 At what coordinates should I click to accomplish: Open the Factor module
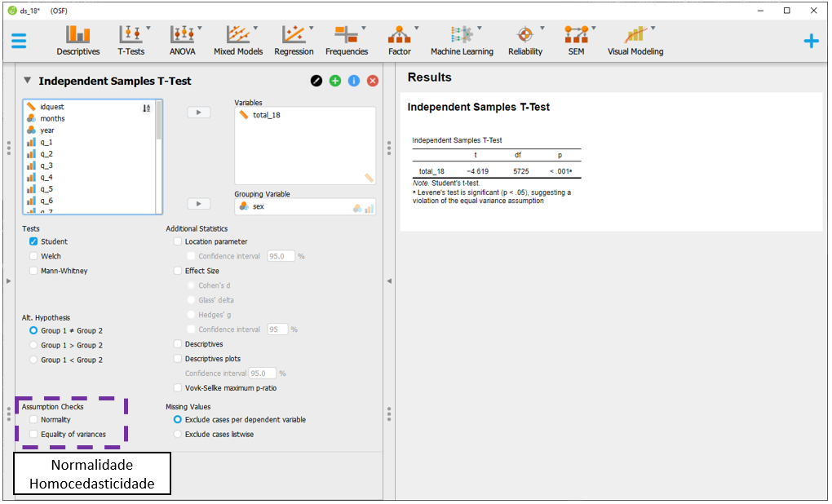pyautogui.click(x=399, y=41)
